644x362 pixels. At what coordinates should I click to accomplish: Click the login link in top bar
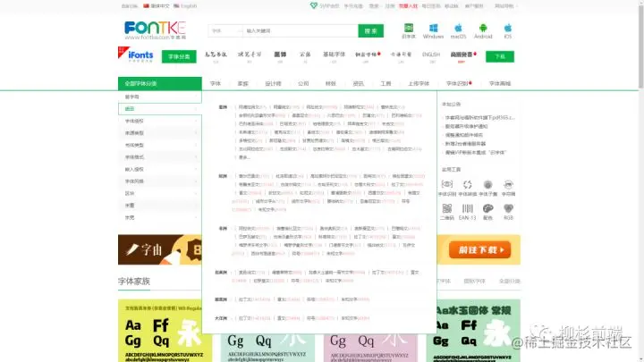[x=374, y=5]
